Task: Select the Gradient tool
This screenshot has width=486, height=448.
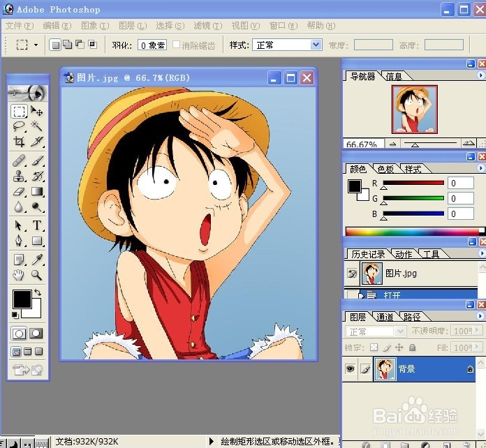Action: coord(36,191)
